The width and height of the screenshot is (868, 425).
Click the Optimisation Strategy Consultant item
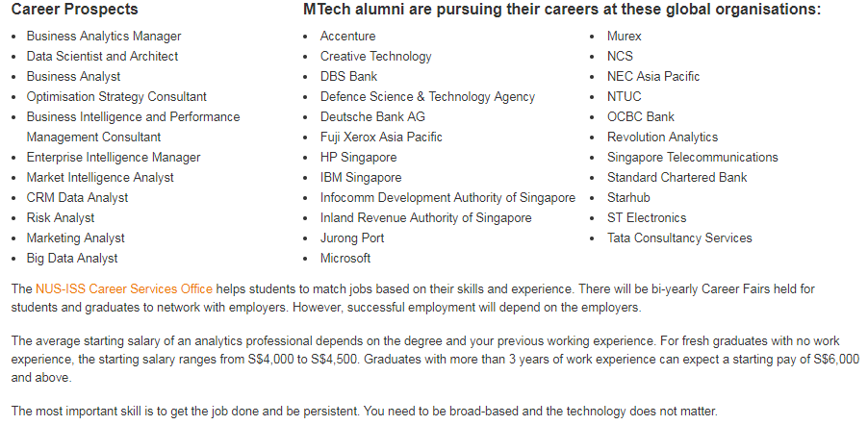pyautogui.click(x=116, y=96)
